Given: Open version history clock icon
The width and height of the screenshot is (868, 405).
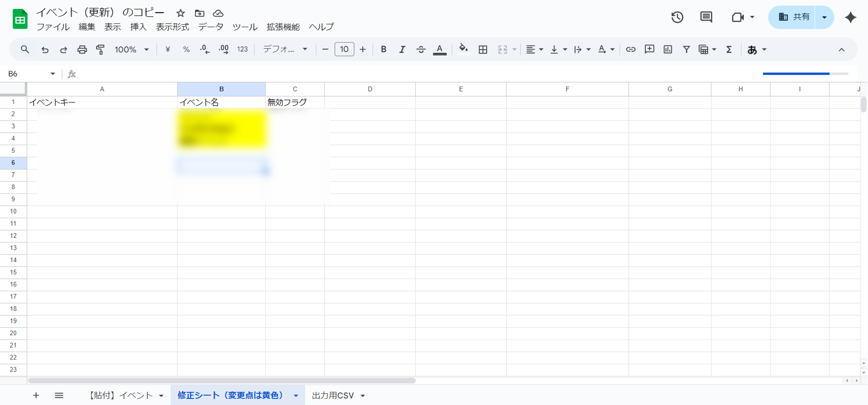Looking at the screenshot, I should pyautogui.click(x=677, y=17).
